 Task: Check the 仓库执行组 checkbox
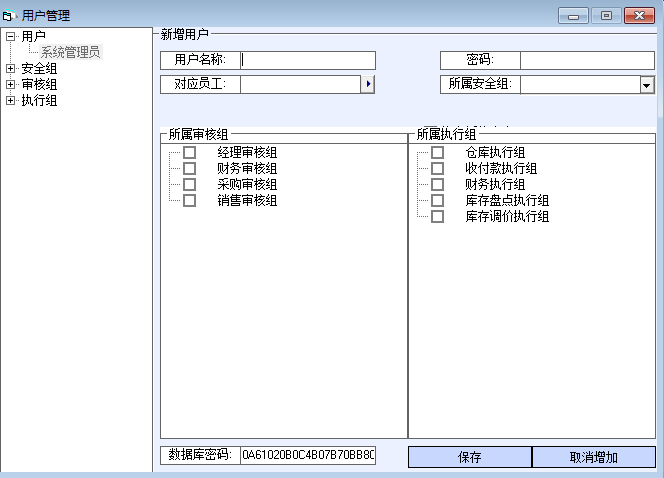pos(437,152)
